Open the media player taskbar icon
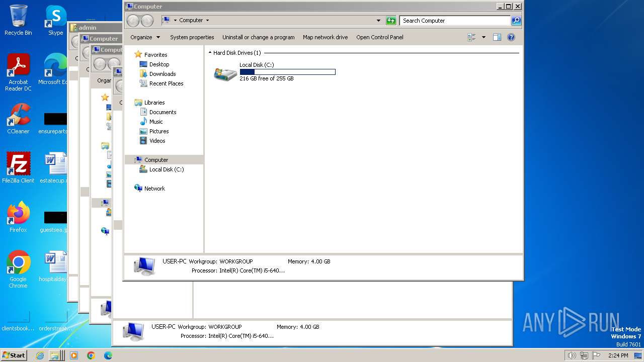 pyautogui.click(x=74, y=355)
